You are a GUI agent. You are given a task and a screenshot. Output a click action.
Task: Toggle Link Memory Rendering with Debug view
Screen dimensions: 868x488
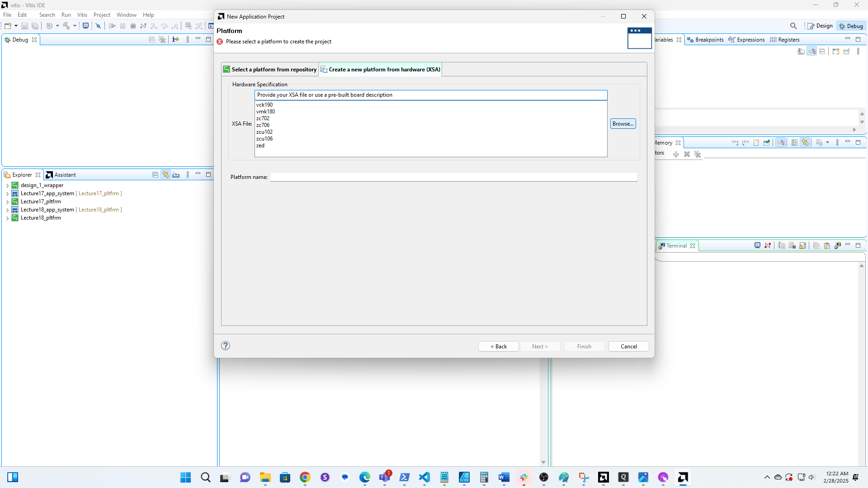pyautogui.click(x=781, y=142)
